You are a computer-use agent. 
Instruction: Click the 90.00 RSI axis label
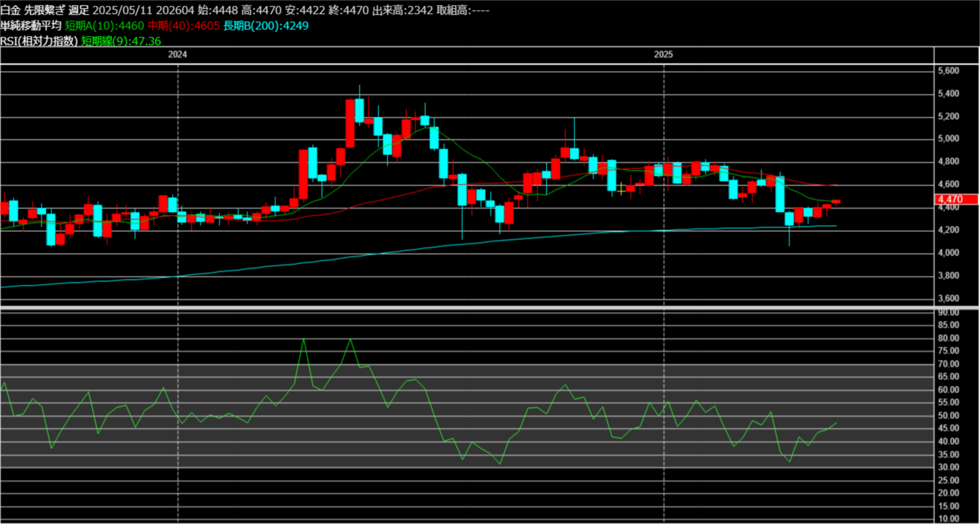(x=949, y=313)
